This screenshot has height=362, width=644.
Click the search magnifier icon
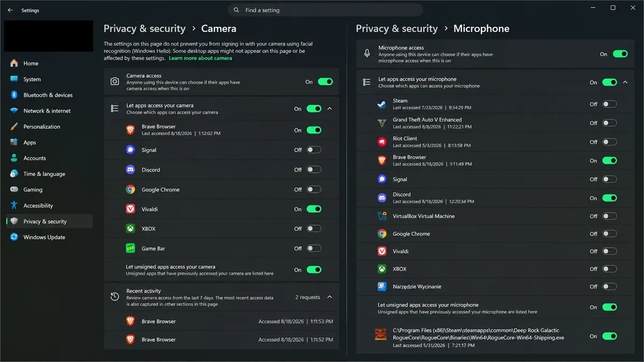coord(237,10)
